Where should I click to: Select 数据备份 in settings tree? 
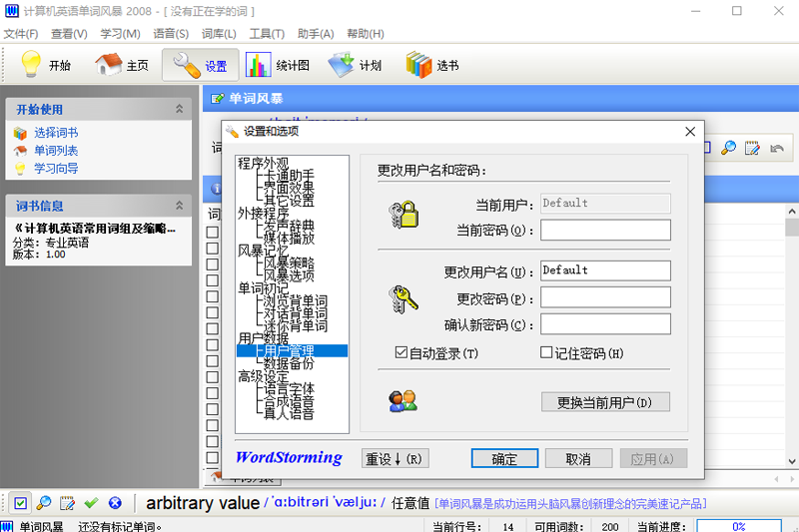(x=289, y=363)
